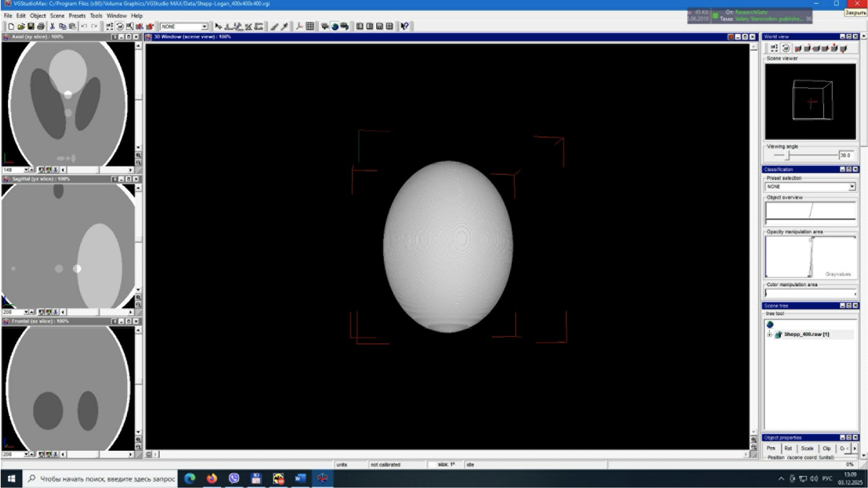Screen dimensions: 868x488
Task: Click the first red-arrow cube view icon in World view
Action: point(798,48)
